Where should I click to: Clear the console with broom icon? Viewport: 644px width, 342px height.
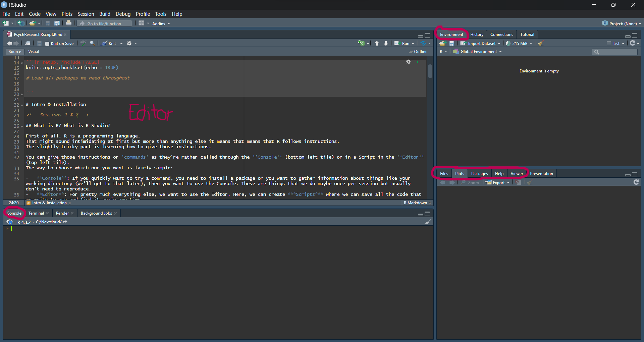point(428,222)
